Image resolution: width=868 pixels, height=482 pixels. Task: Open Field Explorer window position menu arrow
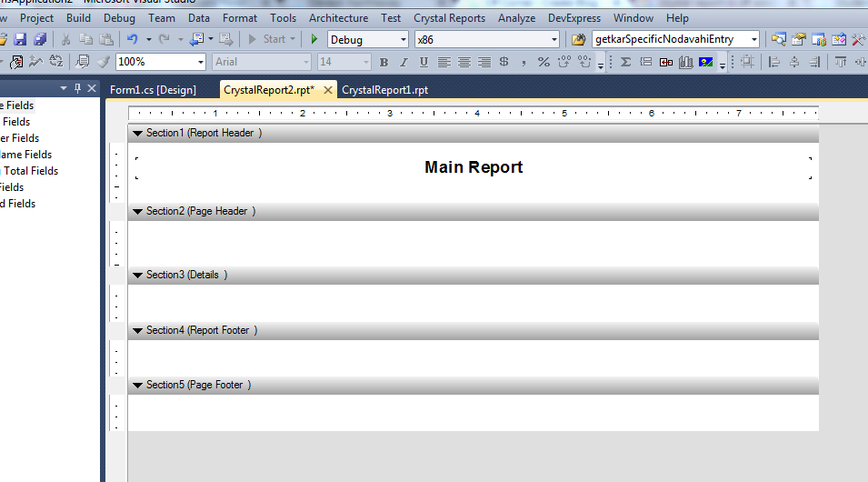click(x=64, y=88)
